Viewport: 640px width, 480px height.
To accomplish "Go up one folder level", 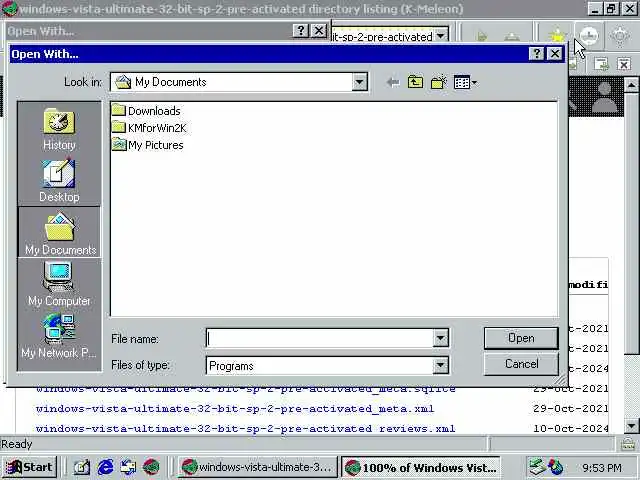I will (x=415, y=82).
